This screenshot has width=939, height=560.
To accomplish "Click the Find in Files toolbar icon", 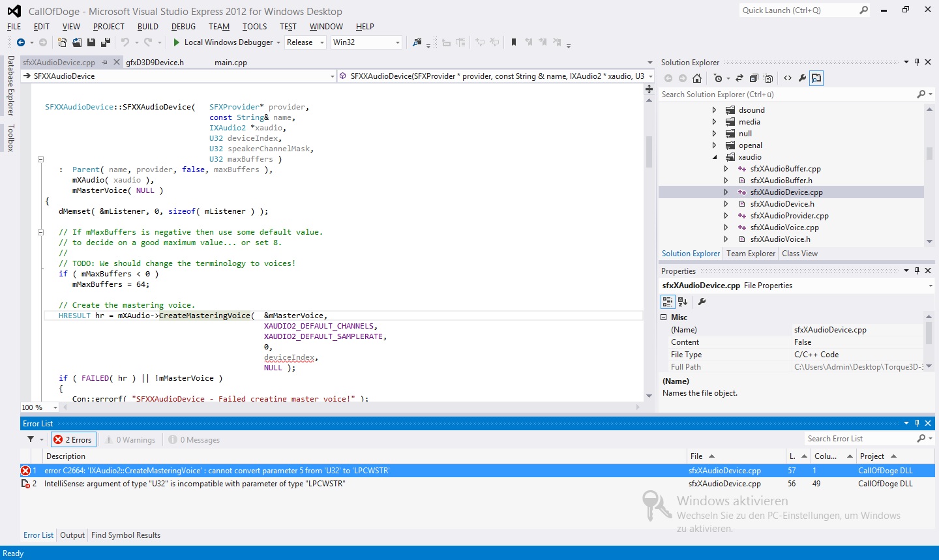I will [417, 42].
